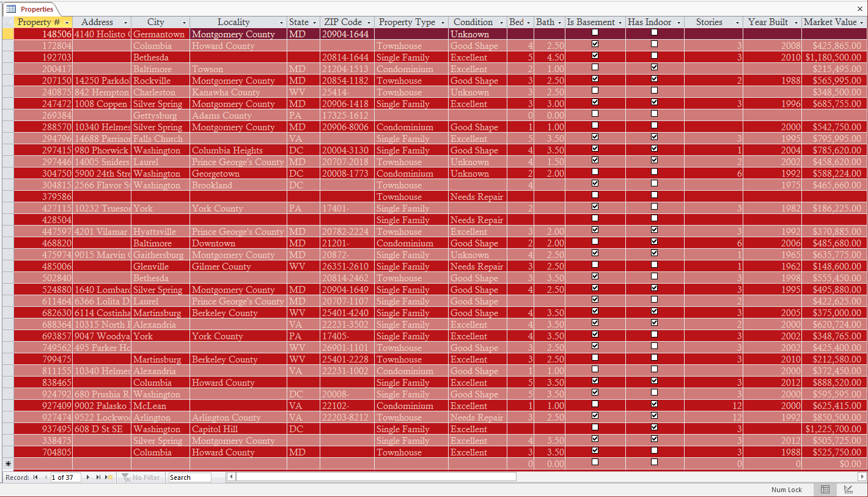Select the Gilmer County locality cell
Image resolution: width=868 pixels, height=497 pixels.
pos(238,267)
